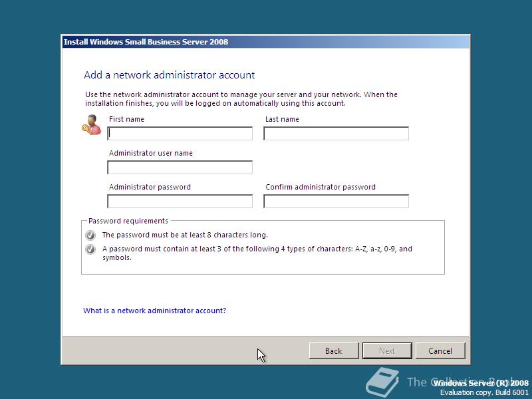Viewport: 532px width, 399px height.
Task: Click 'Add a network administrator account' heading
Action: pos(170,75)
